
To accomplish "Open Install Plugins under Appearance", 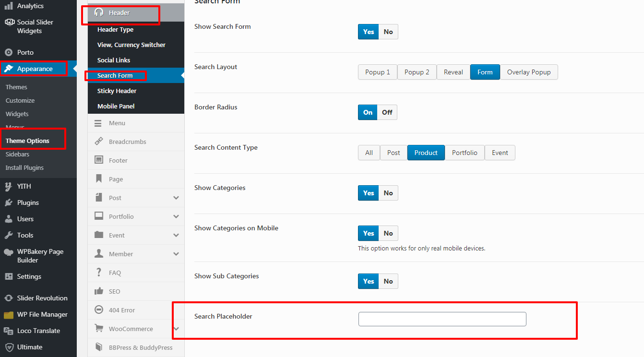I will (24, 167).
